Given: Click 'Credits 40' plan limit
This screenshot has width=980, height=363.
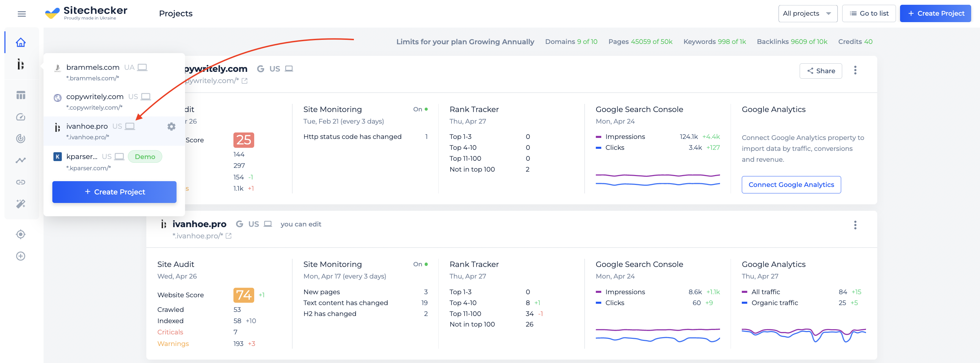Looking at the screenshot, I should (855, 42).
